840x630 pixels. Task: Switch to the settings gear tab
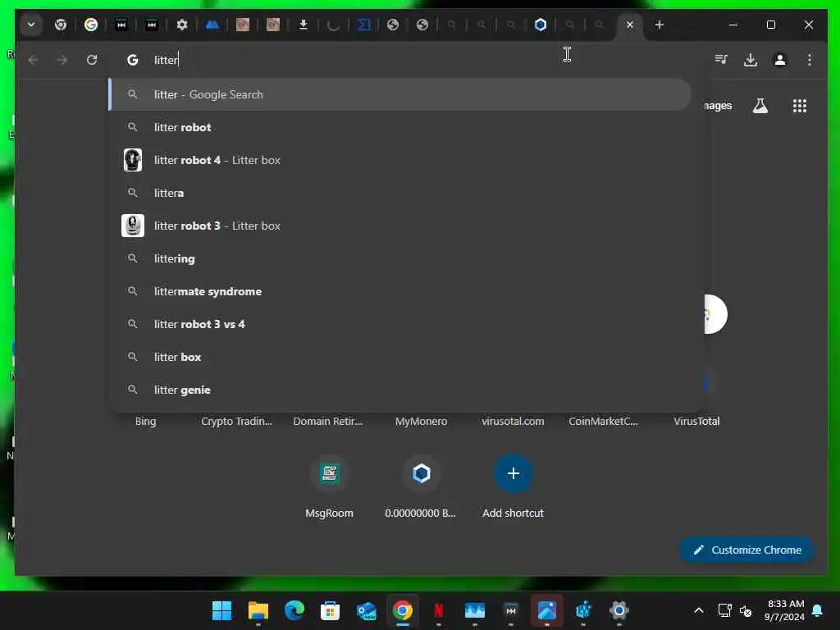click(x=182, y=25)
